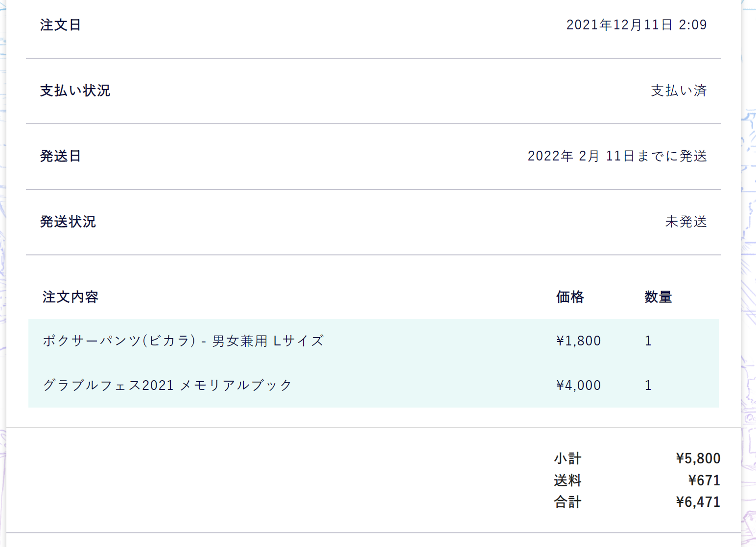The height and width of the screenshot is (547, 756).
Task: Select the 支払い済 payment status text
Action: click(679, 91)
